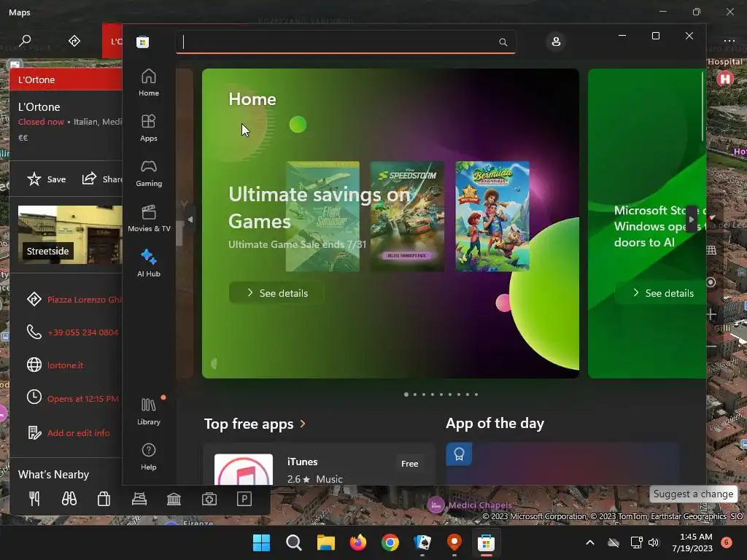Open Help in Store sidebar
Screen dimensions: 747x560
pos(149,457)
